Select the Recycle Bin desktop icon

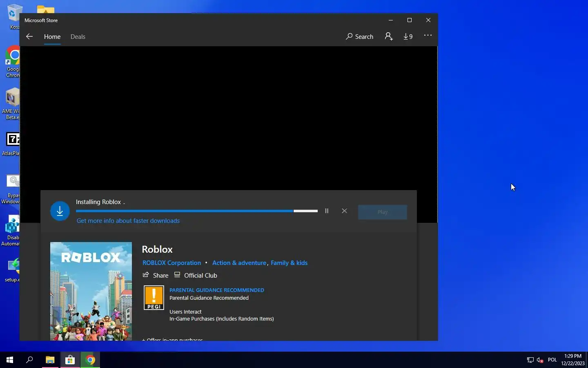pos(14,16)
